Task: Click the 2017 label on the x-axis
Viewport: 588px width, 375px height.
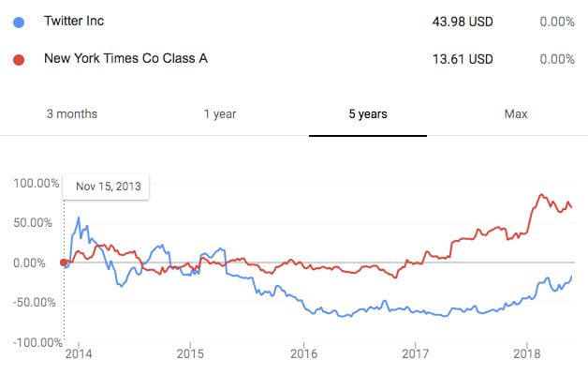Action: pyautogui.click(x=416, y=355)
